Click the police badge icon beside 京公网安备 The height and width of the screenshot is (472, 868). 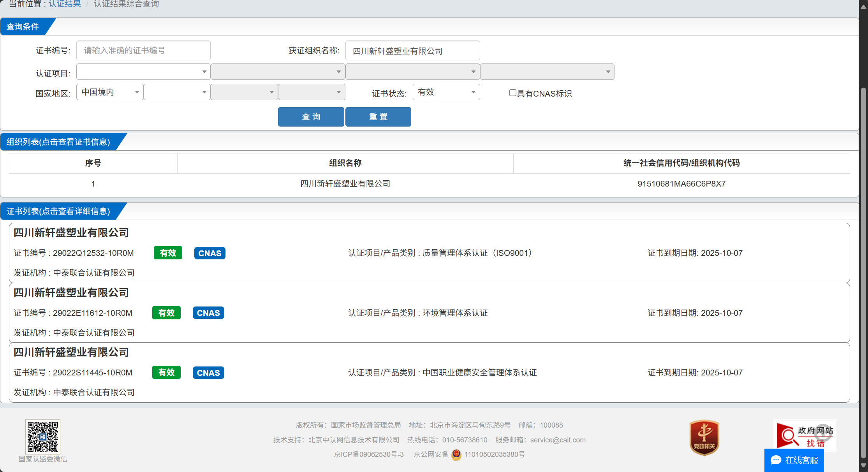pyautogui.click(x=456, y=454)
